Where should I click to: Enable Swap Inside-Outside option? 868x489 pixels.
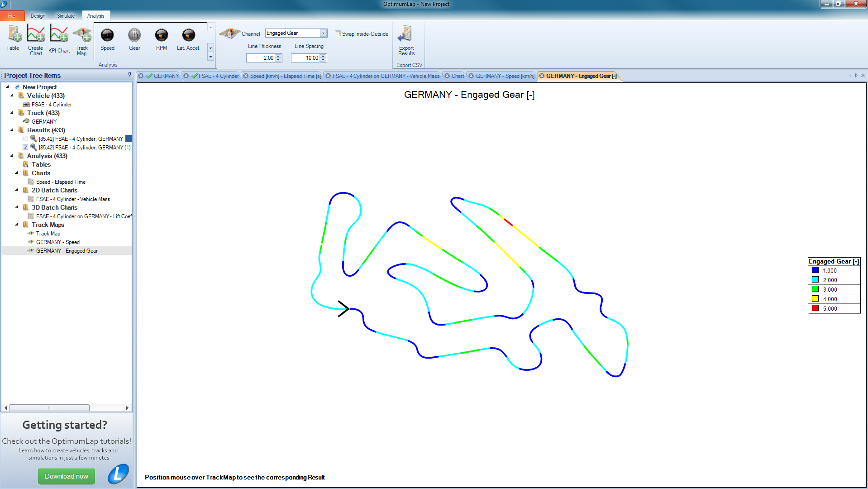click(x=338, y=34)
